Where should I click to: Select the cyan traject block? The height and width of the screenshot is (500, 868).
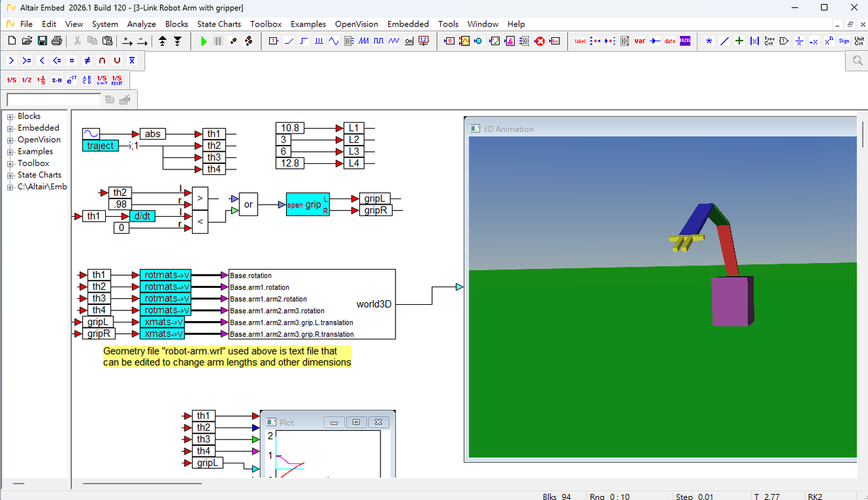[x=100, y=146]
